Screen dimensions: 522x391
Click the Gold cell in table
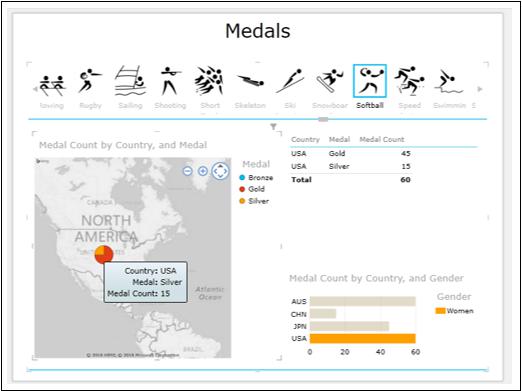pos(337,153)
